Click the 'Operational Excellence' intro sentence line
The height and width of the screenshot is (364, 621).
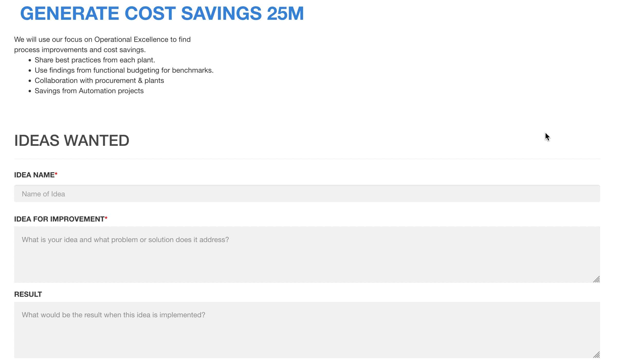[x=102, y=40]
